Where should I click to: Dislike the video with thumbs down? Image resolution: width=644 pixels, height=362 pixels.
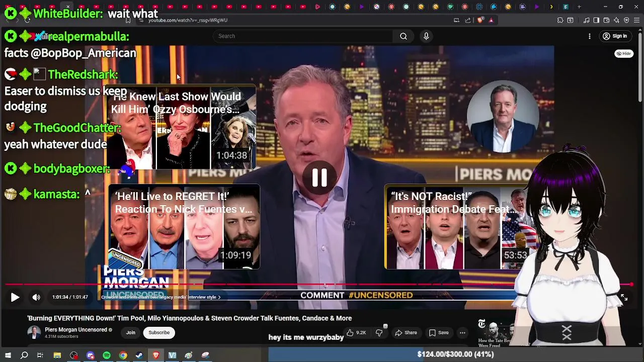point(379,332)
